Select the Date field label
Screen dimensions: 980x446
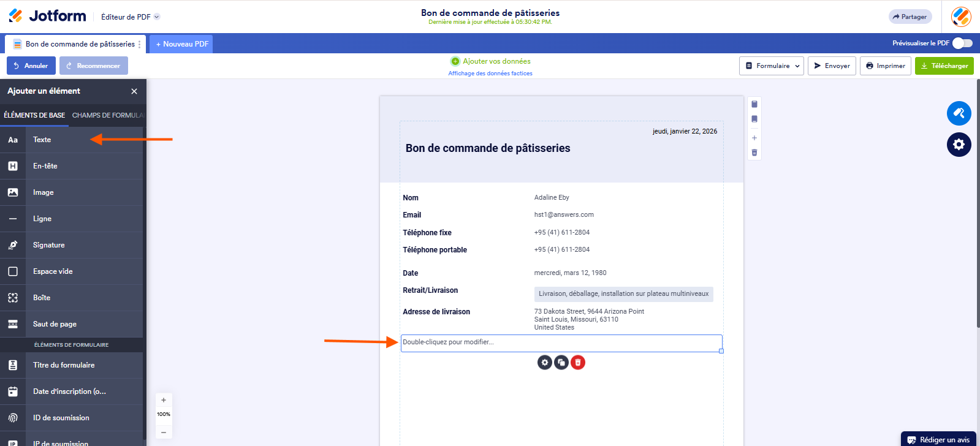click(411, 273)
